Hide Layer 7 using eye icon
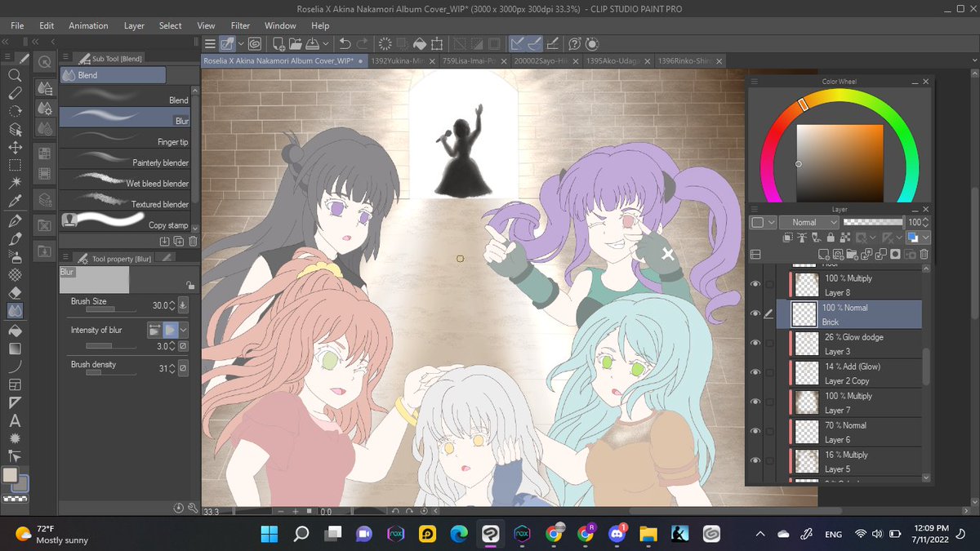Image resolution: width=980 pixels, height=551 pixels. click(x=755, y=402)
